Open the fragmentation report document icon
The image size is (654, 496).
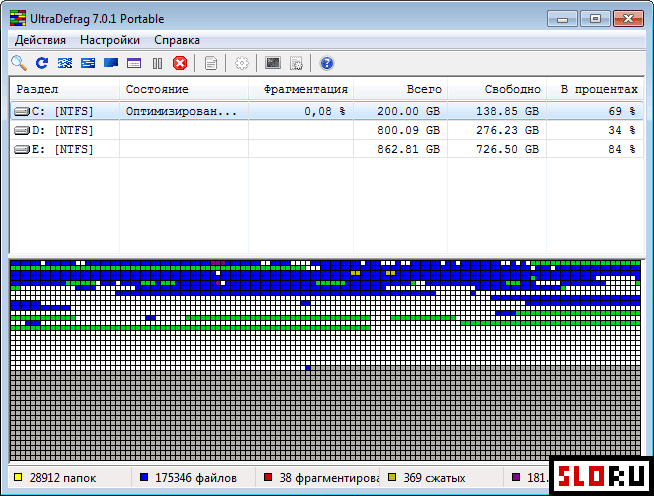pos(211,63)
